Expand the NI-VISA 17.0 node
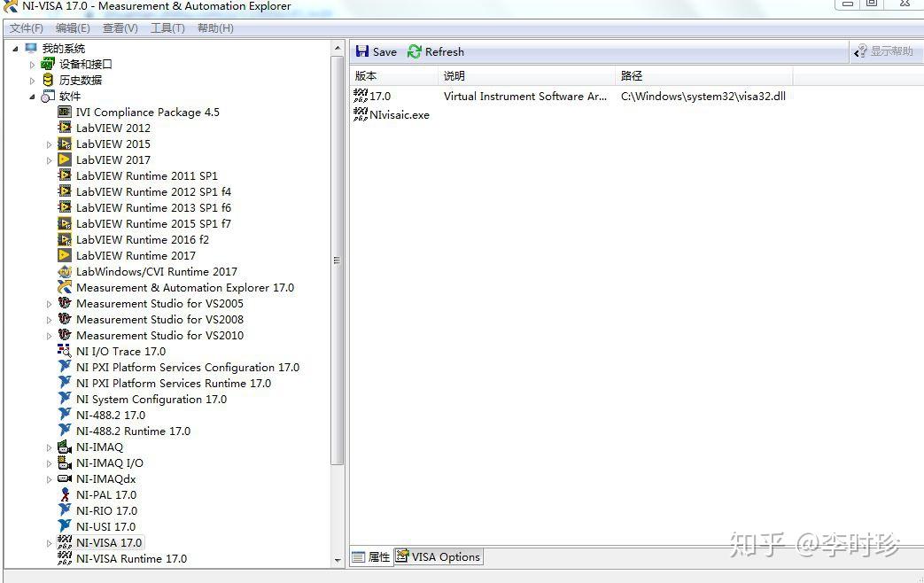 point(49,543)
